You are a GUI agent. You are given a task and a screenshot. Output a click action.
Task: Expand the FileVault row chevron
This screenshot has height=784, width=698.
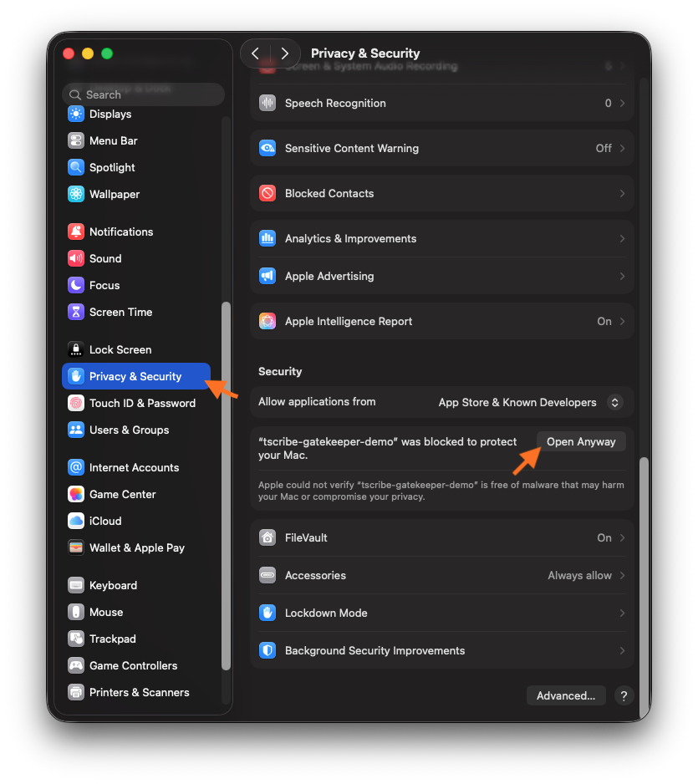(622, 537)
